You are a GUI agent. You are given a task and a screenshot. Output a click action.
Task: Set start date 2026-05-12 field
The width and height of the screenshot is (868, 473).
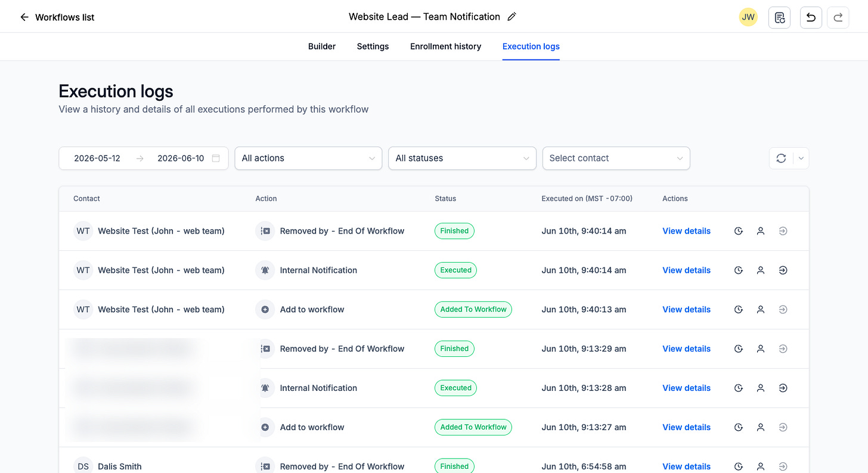(97, 158)
